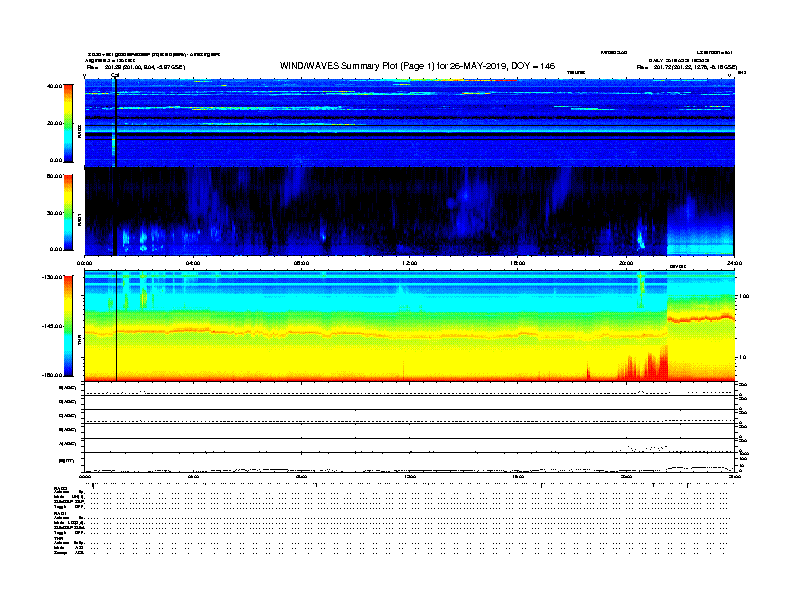Click the Cal marker above RAD2 spectrogram
The image size is (792, 612).
click(115, 75)
